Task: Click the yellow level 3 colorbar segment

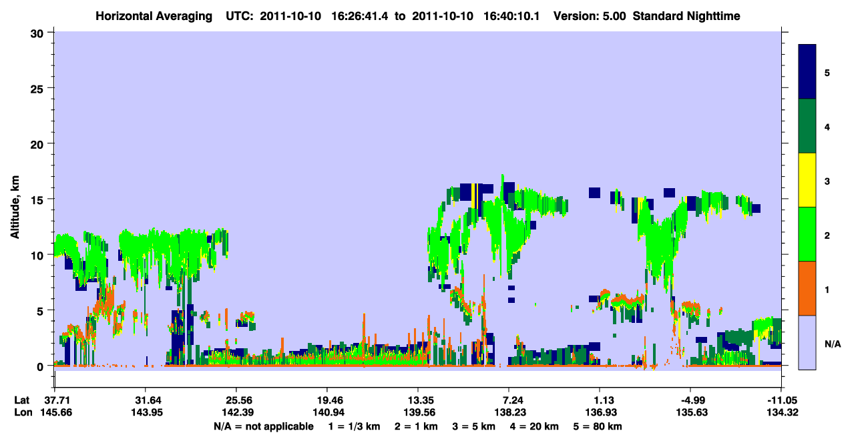Action: [807, 180]
